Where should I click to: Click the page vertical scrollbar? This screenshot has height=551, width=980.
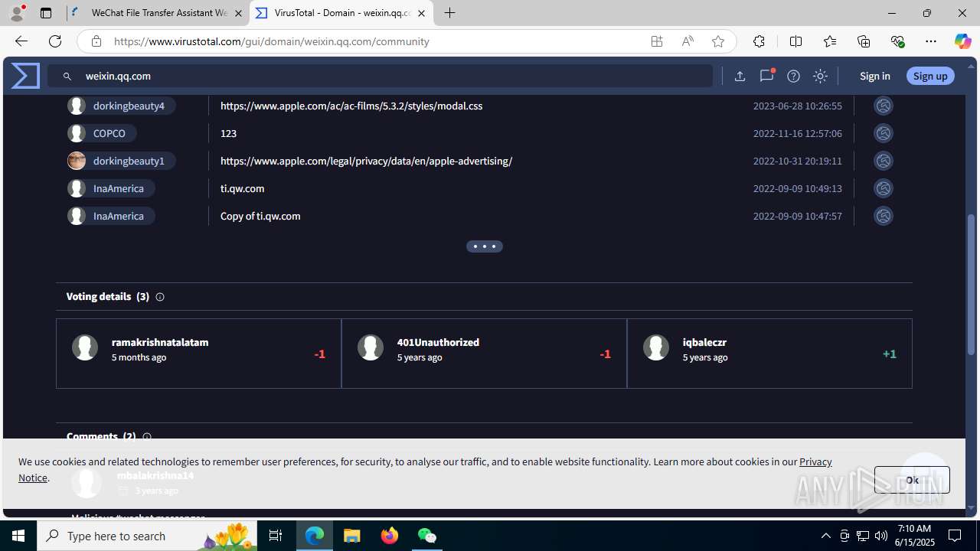pos(972,283)
